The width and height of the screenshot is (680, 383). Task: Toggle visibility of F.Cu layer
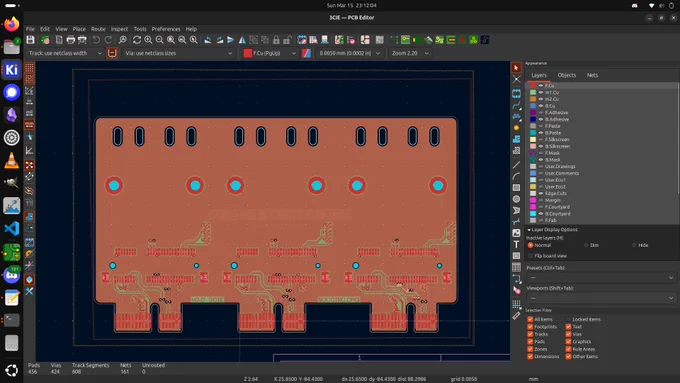(x=541, y=86)
